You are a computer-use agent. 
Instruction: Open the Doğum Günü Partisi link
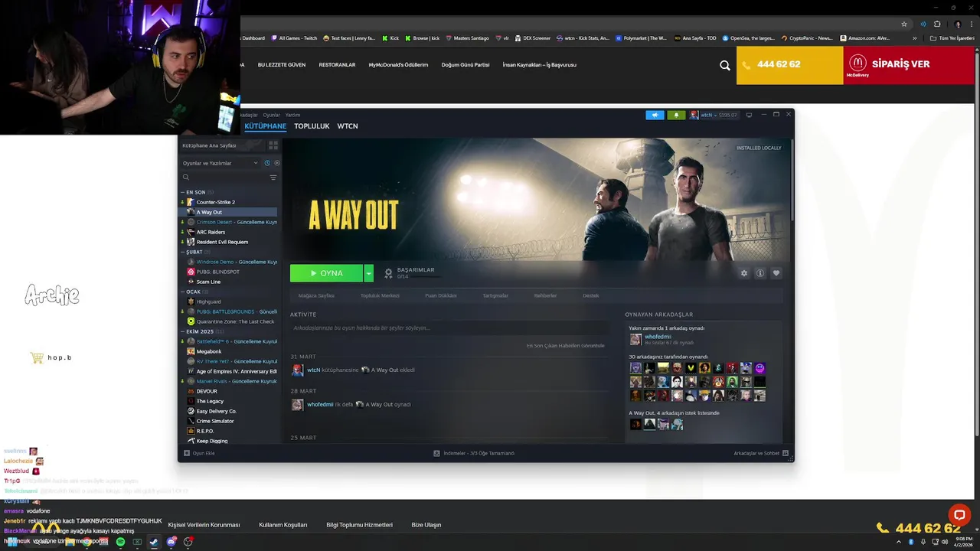click(465, 65)
